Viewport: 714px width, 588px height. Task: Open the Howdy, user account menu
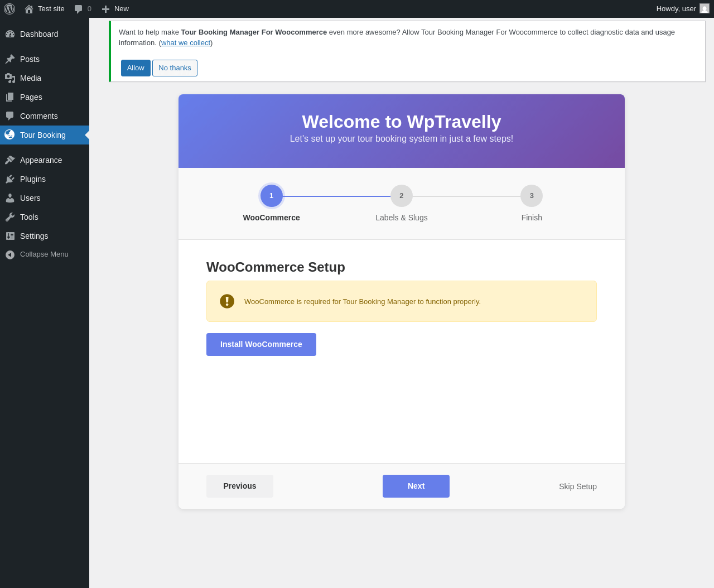tap(682, 9)
